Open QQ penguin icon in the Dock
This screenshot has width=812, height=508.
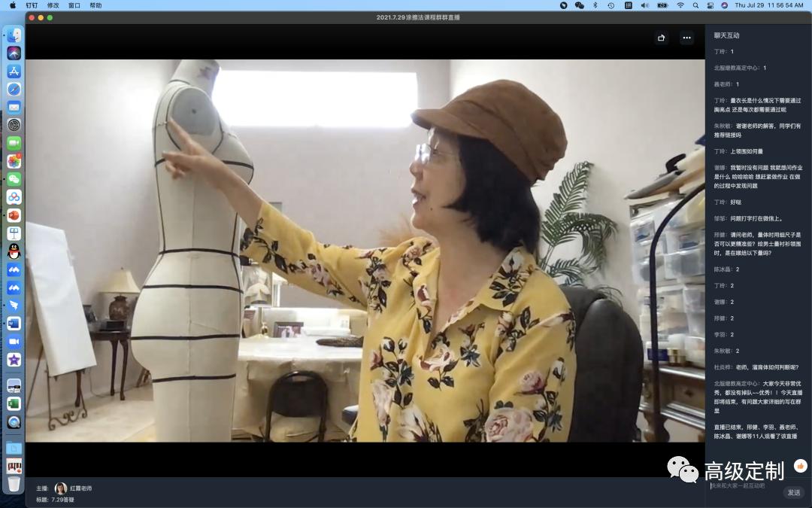point(14,251)
